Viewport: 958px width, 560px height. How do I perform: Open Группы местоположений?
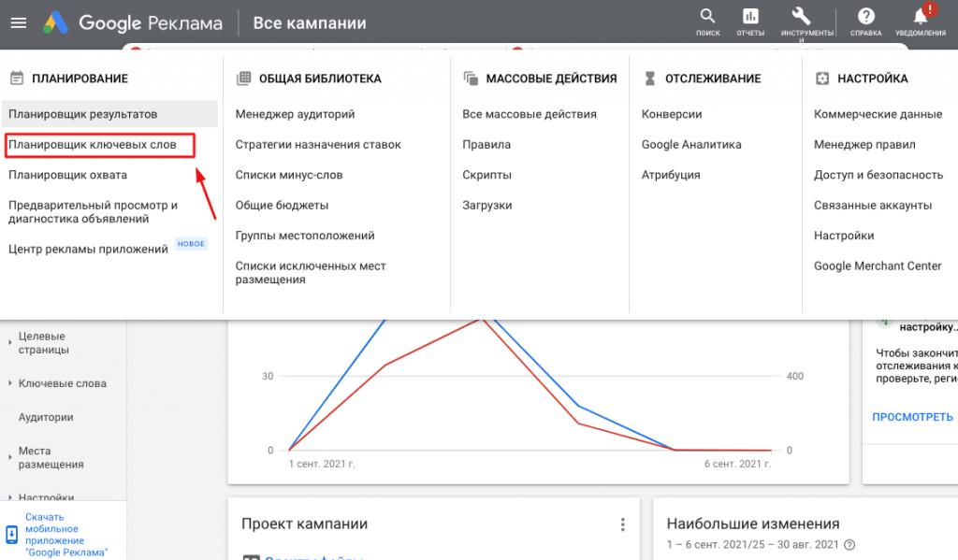point(305,236)
